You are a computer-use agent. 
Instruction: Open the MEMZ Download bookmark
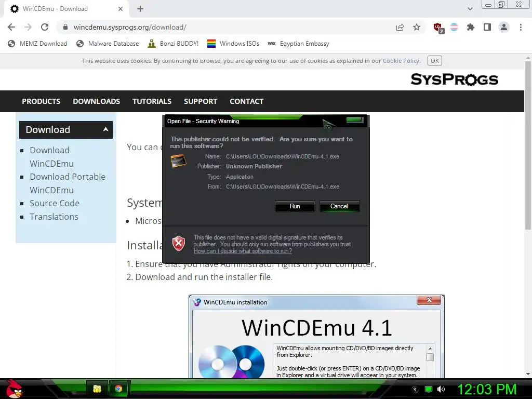[37, 44]
